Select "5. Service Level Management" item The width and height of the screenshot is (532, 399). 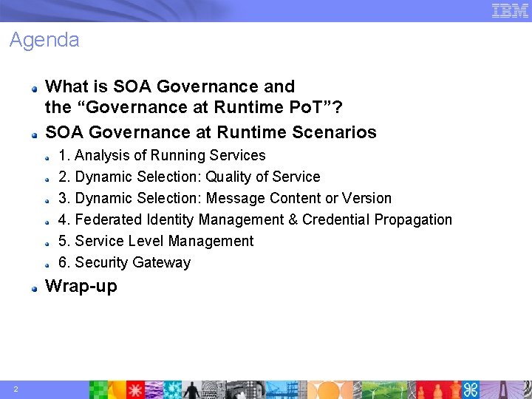pos(156,241)
